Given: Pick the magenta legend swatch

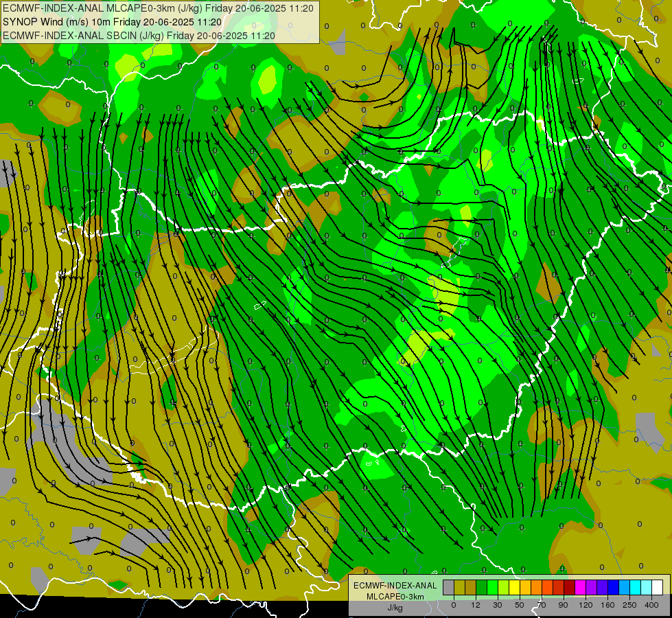Looking at the screenshot, I should tap(581, 588).
